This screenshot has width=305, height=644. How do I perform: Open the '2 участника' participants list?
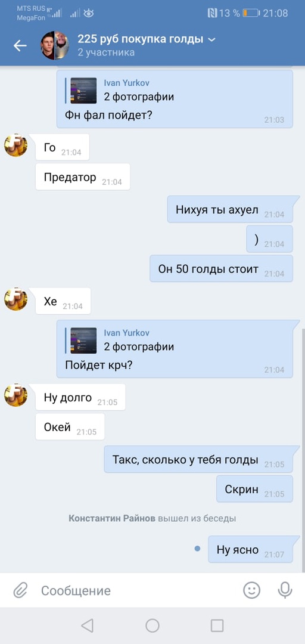coord(106,52)
